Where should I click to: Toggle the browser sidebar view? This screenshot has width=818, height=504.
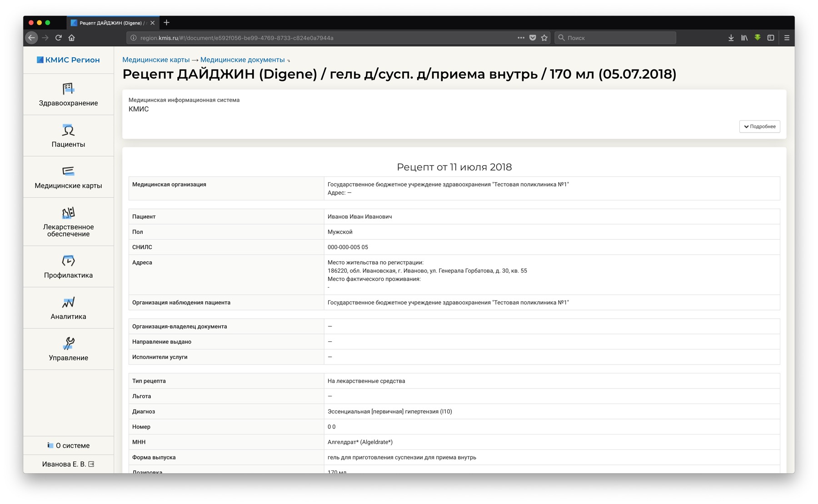(x=771, y=38)
